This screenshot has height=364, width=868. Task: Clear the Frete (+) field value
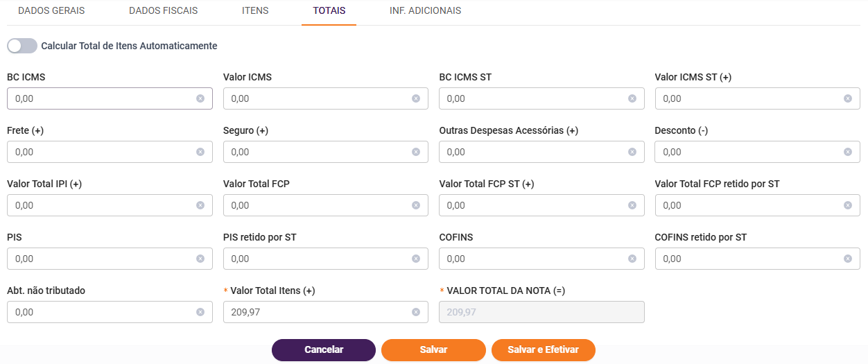[x=200, y=152]
